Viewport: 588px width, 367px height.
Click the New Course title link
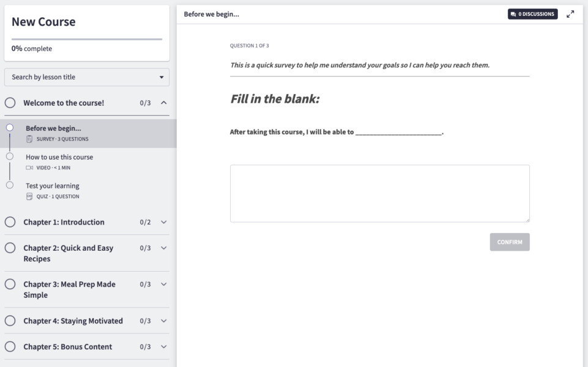[44, 21]
